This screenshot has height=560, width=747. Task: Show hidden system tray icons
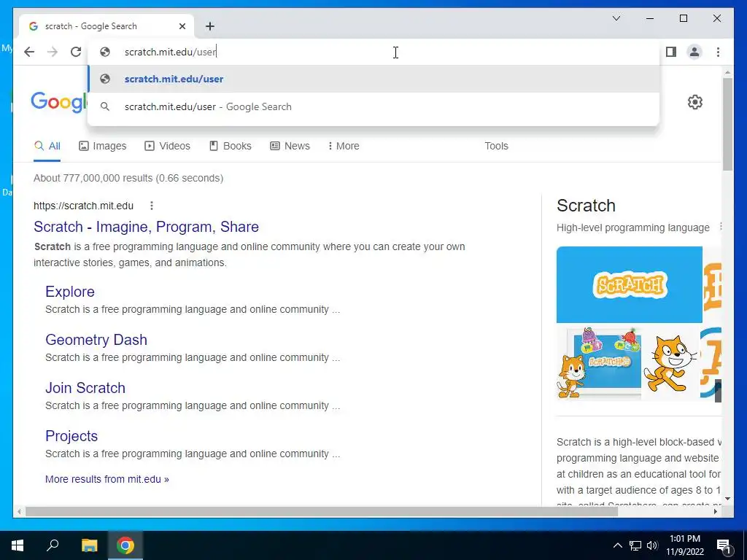click(617, 545)
